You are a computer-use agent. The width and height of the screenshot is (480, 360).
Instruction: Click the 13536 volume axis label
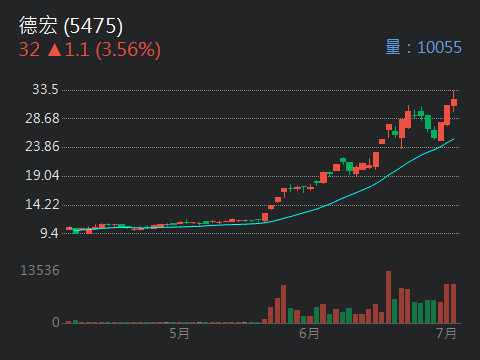[x=40, y=270]
